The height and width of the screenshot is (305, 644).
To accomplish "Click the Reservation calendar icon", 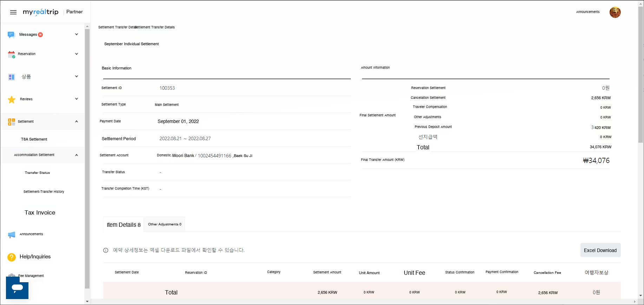I will point(12,54).
